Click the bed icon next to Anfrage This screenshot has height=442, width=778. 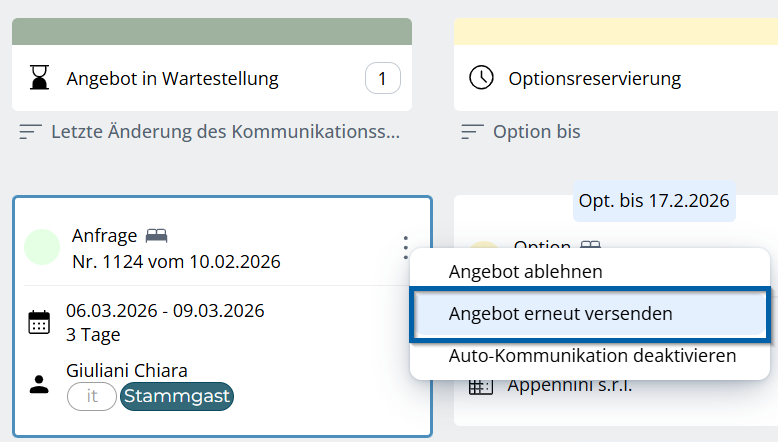[x=156, y=236]
